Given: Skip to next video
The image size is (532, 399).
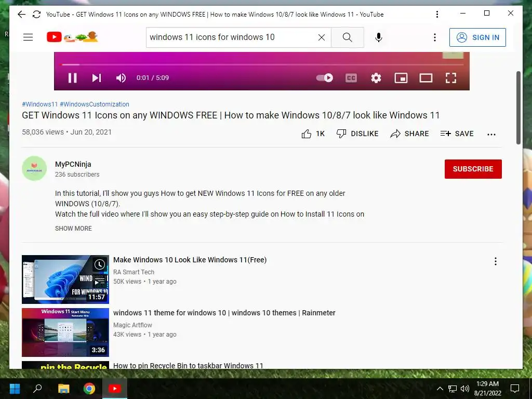Looking at the screenshot, I should tap(97, 78).
